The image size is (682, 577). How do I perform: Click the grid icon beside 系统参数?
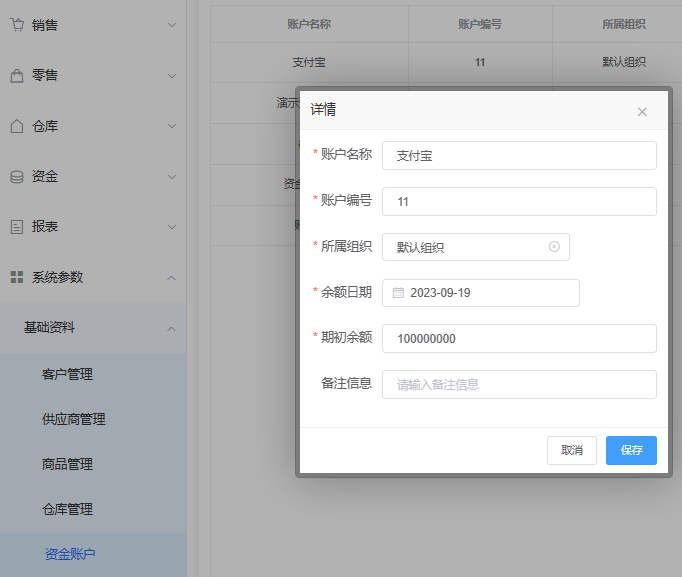tap(17, 277)
